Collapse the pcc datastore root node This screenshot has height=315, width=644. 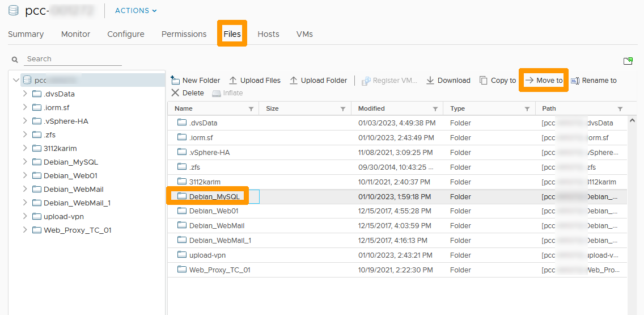point(16,80)
